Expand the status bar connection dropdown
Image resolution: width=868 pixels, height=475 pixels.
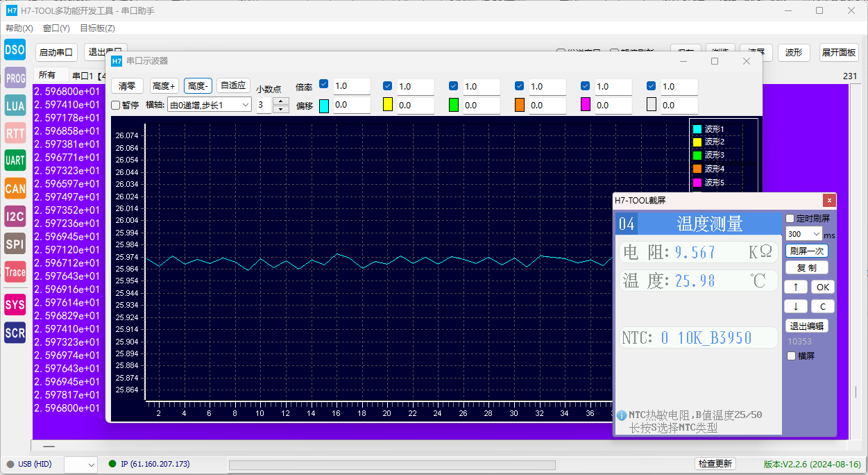[x=80, y=464]
